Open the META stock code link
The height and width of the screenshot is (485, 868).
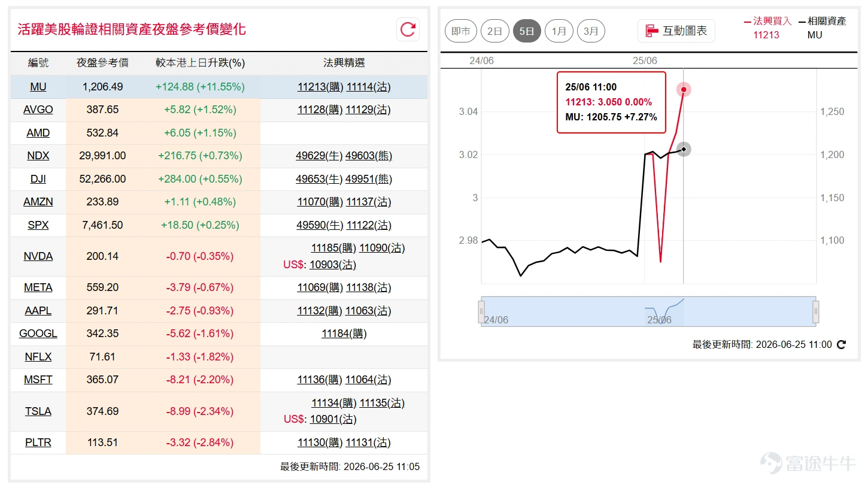(x=38, y=287)
